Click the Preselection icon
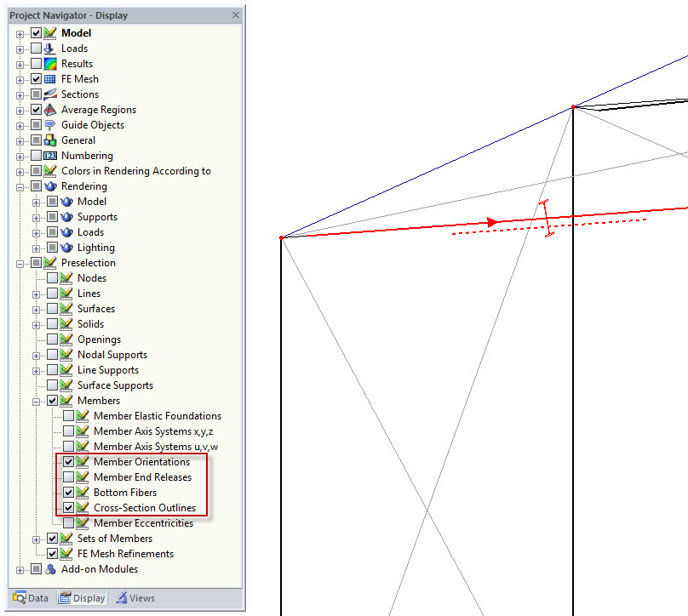Viewport: 688px width, 616px height. point(50,263)
